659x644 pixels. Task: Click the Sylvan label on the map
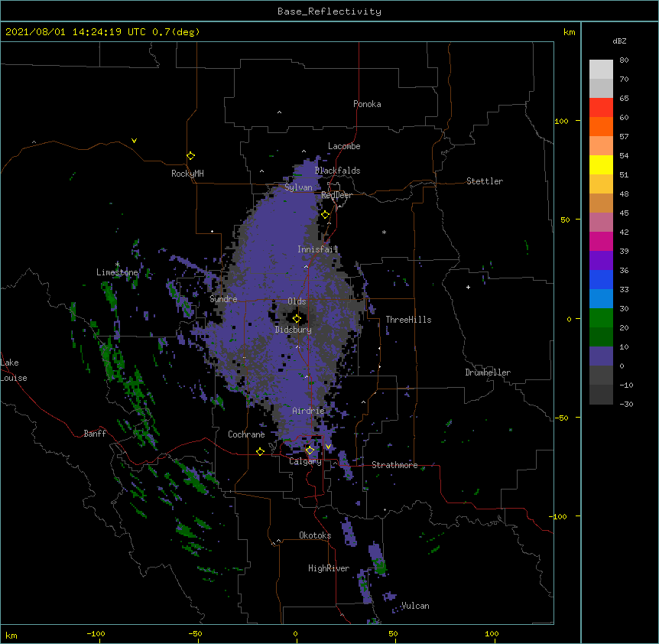[x=298, y=187]
